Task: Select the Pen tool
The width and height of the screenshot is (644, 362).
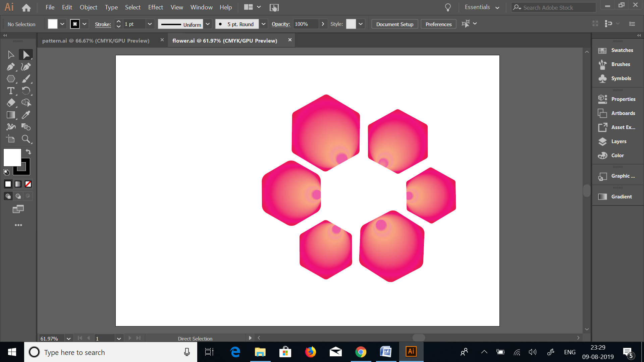Action: 11,67
